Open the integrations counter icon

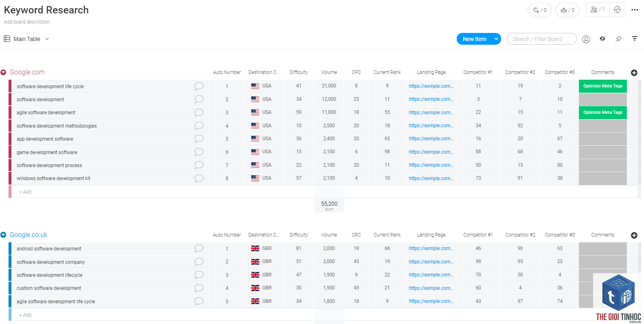(540, 10)
